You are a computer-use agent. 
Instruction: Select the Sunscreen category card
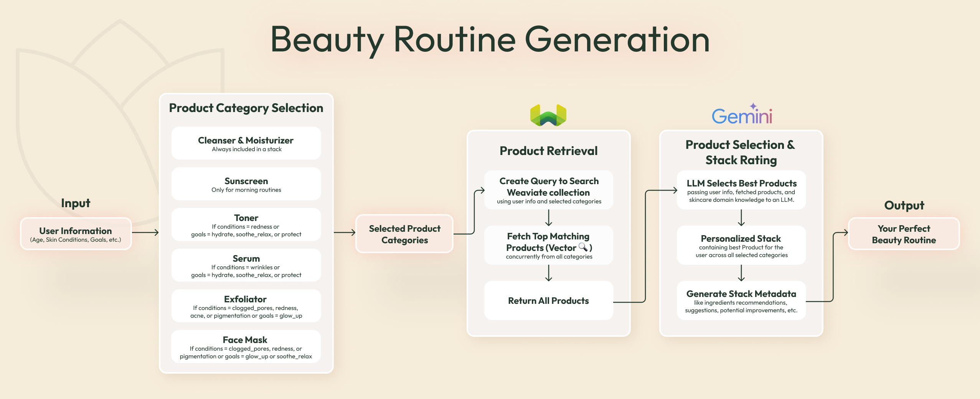click(246, 184)
